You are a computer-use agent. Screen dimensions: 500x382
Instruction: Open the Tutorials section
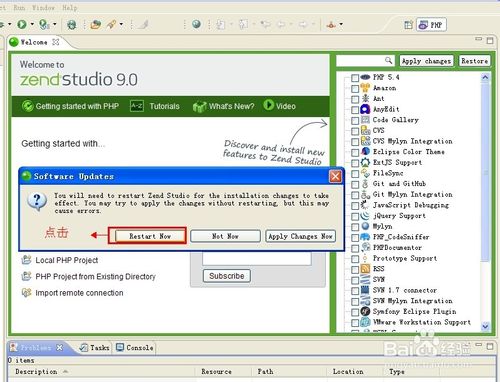tap(155, 106)
